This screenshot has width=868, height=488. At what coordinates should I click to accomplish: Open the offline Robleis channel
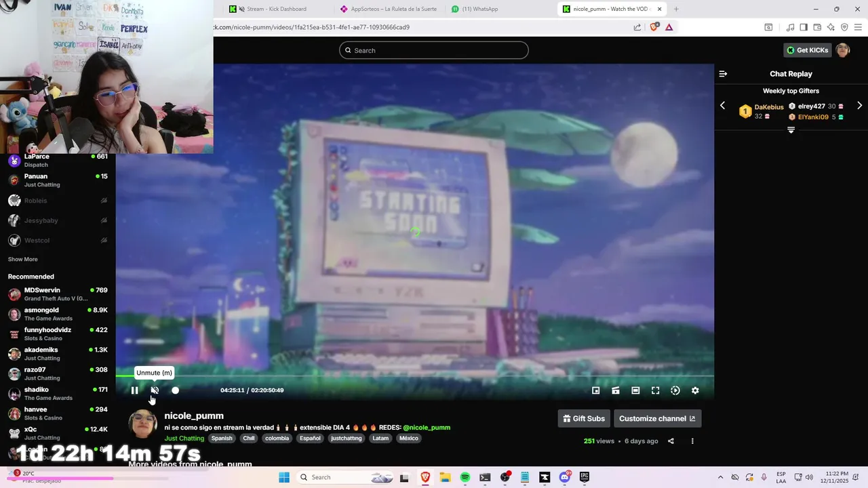click(x=58, y=201)
